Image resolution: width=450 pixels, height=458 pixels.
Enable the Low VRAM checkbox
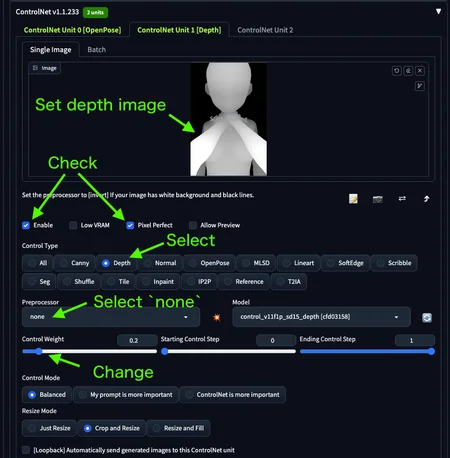click(73, 226)
